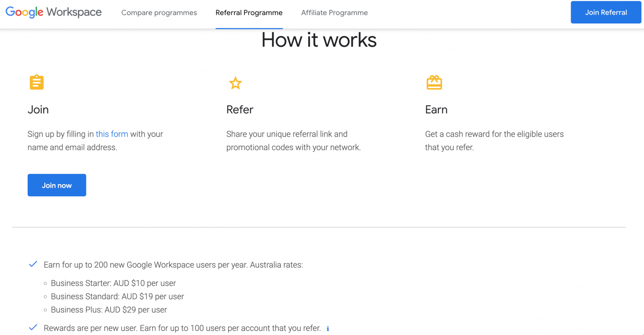Click the Business Plus rate text

109,310
